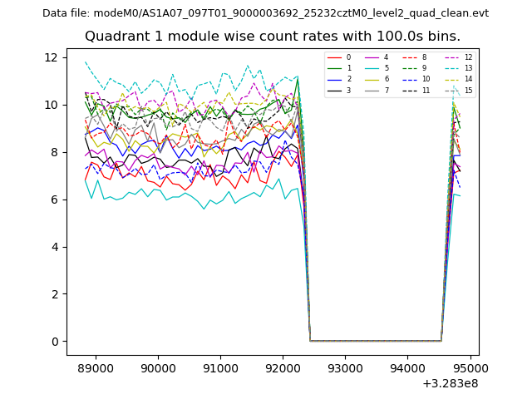Screen dimensions: 532x399
Task: Click the x-axis tick label 93000
Action: click(344, 368)
